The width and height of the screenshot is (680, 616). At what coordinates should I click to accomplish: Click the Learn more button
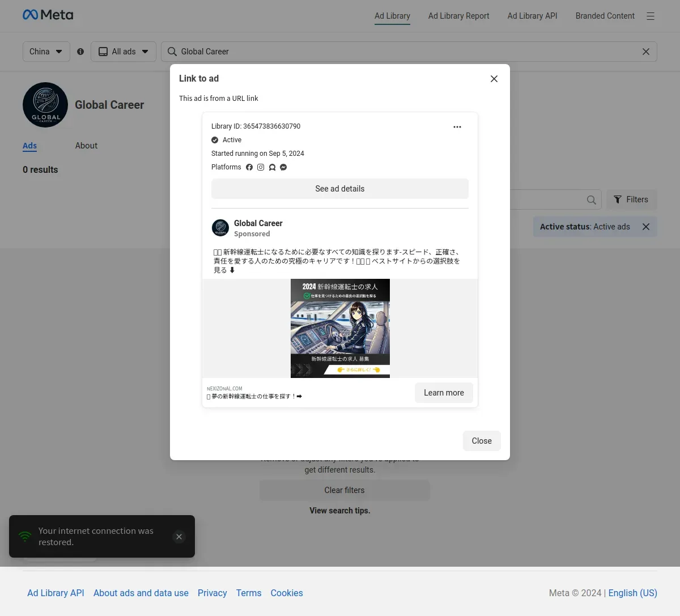pyautogui.click(x=444, y=393)
